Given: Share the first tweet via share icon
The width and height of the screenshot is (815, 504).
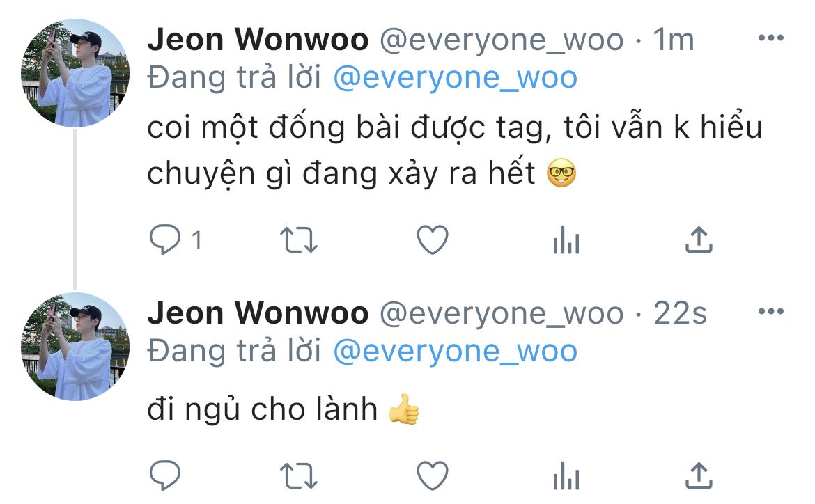Looking at the screenshot, I should (699, 239).
